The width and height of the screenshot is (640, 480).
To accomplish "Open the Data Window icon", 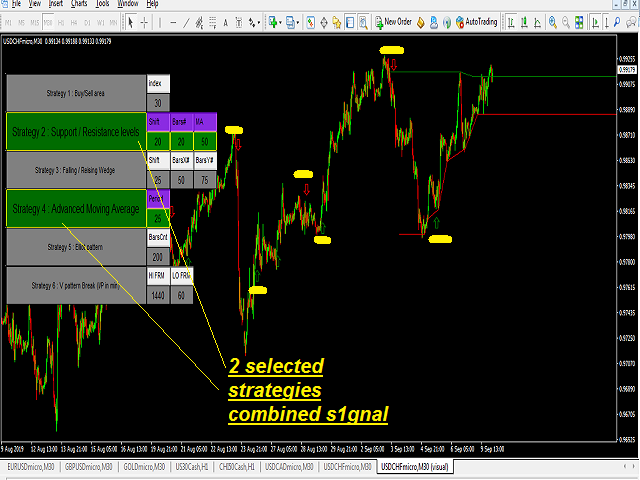I will coord(324,22).
